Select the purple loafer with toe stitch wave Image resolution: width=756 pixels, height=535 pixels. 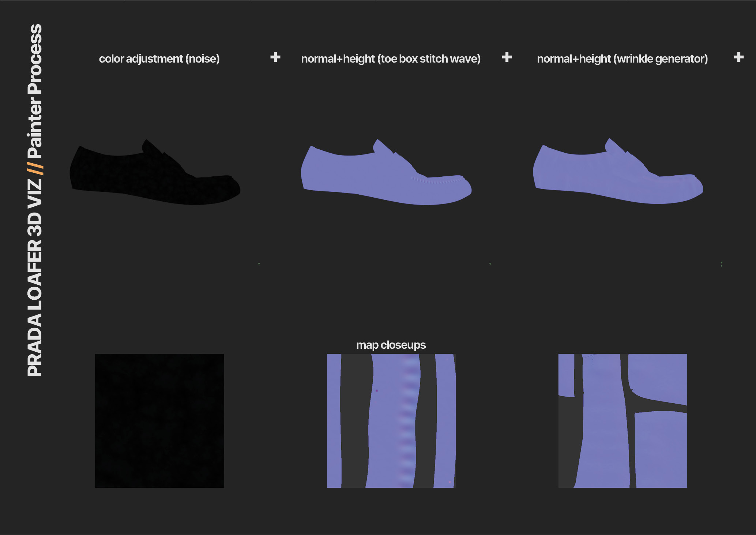[x=386, y=172]
